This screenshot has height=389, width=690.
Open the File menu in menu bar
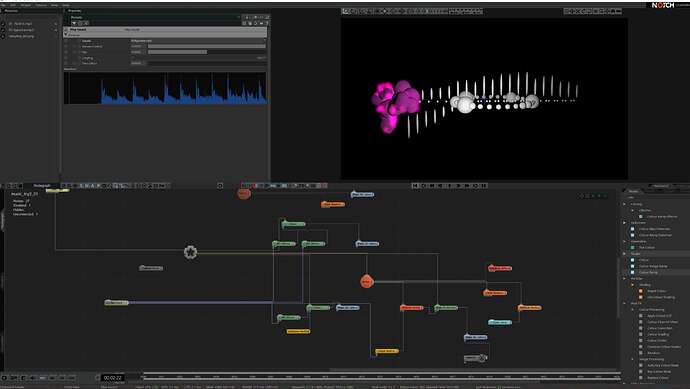(x=4, y=5)
